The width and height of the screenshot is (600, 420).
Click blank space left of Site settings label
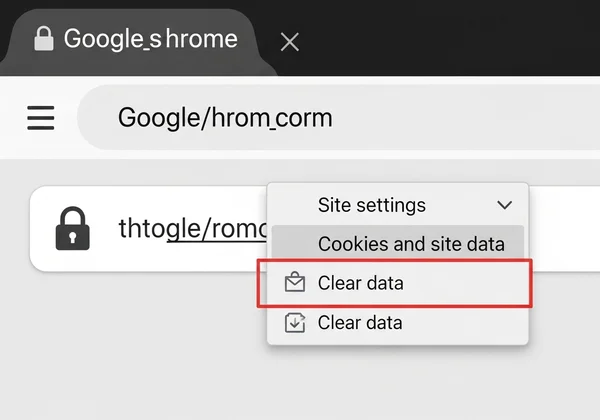pos(293,205)
